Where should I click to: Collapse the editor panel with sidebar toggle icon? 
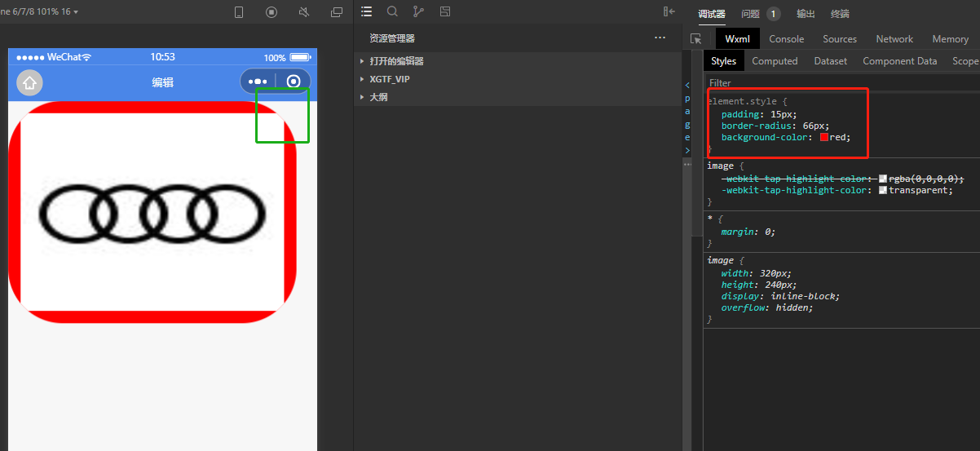[x=669, y=11]
